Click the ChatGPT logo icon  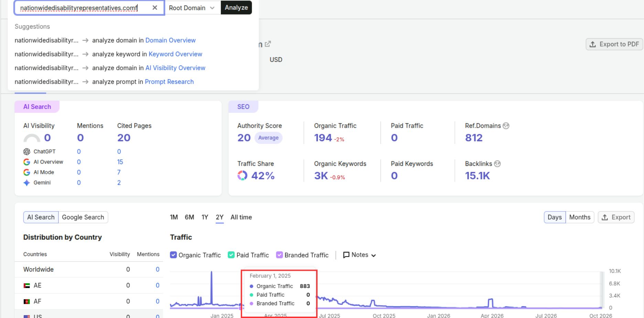click(26, 151)
